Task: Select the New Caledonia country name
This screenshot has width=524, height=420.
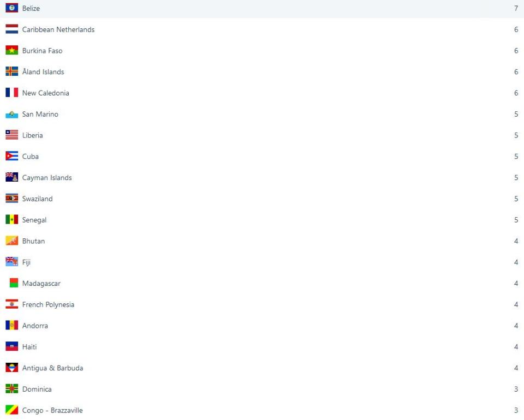Action: click(x=45, y=93)
